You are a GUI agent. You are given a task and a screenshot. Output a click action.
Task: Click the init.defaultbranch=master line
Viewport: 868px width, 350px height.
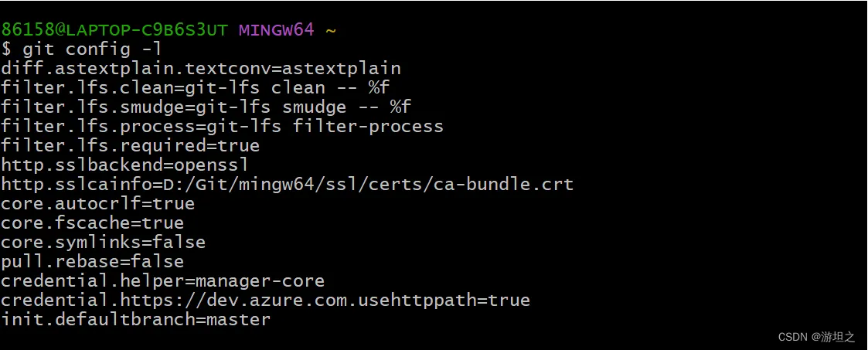(135, 319)
